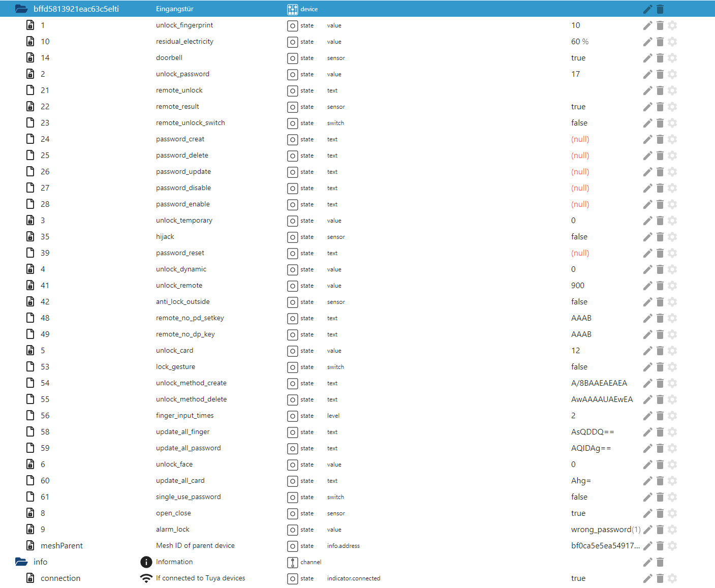Edit the hijack object with pencil
Screen dimensions: 715x588
647,237
